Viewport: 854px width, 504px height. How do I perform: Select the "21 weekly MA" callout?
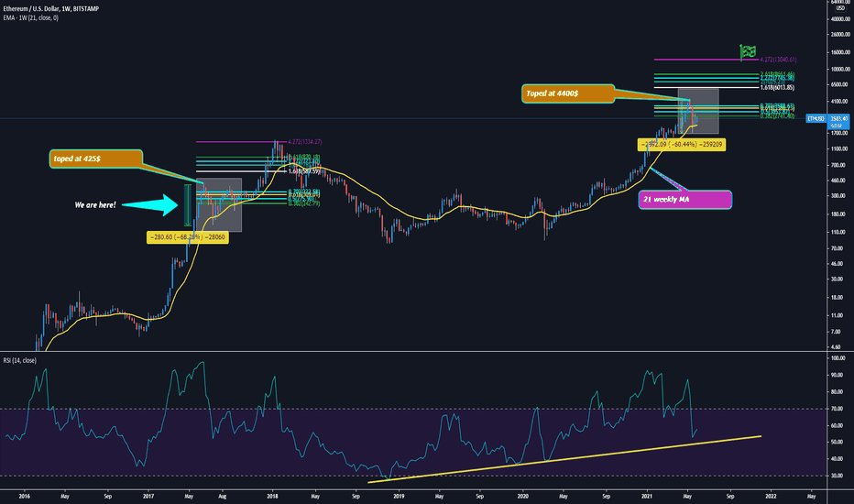pos(684,200)
